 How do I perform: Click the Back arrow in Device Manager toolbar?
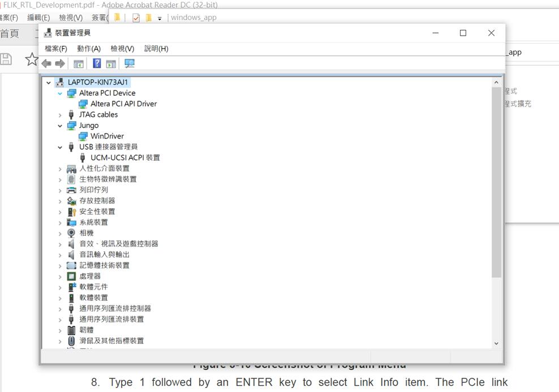click(x=46, y=64)
